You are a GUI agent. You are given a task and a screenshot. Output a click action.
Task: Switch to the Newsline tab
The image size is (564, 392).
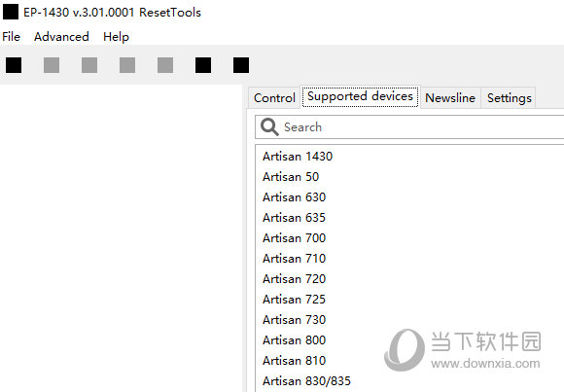(450, 98)
